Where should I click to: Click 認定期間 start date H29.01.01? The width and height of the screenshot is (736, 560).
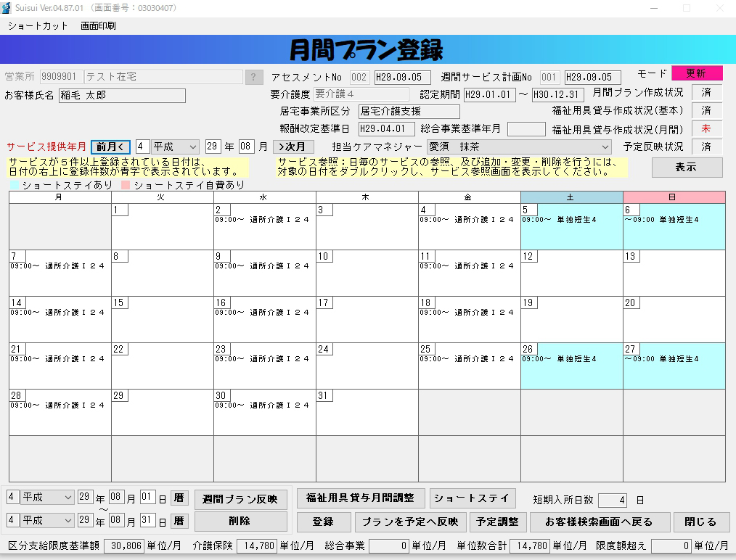coord(489,95)
